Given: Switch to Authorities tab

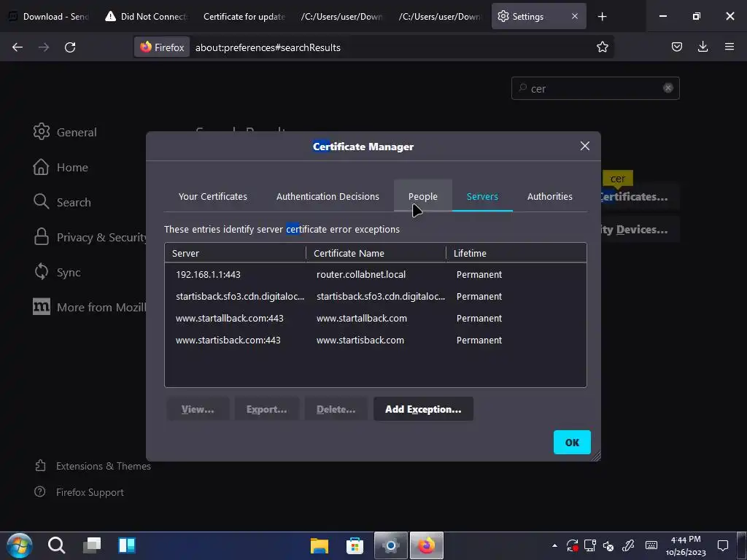Looking at the screenshot, I should (550, 197).
